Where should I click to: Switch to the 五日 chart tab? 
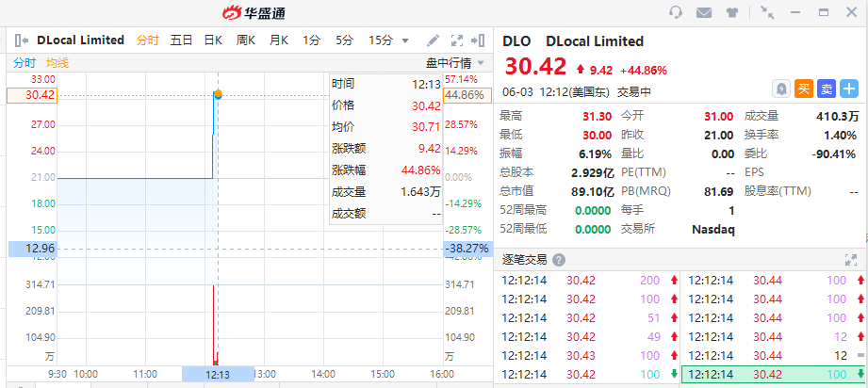click(x=181, y=40)
